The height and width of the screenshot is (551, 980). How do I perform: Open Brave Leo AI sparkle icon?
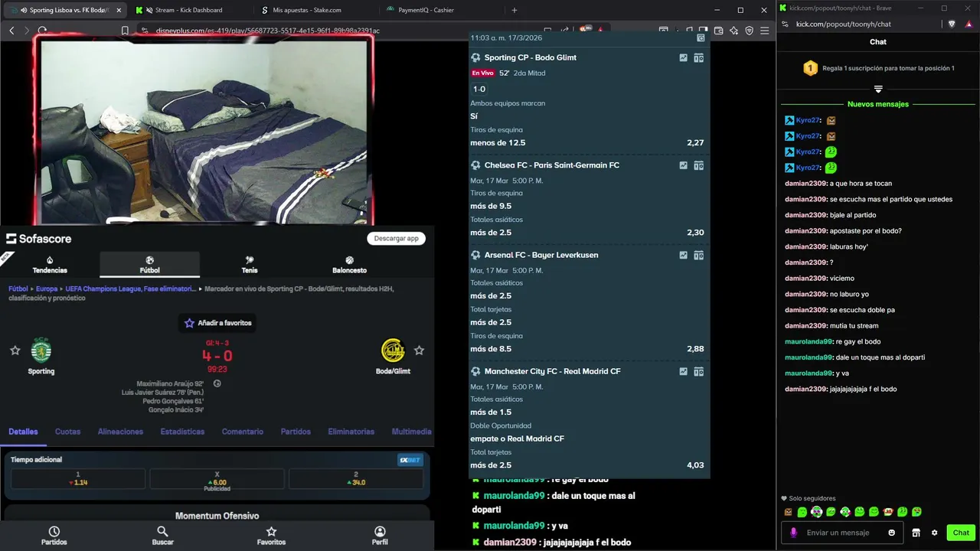click(x=733, y=31)
